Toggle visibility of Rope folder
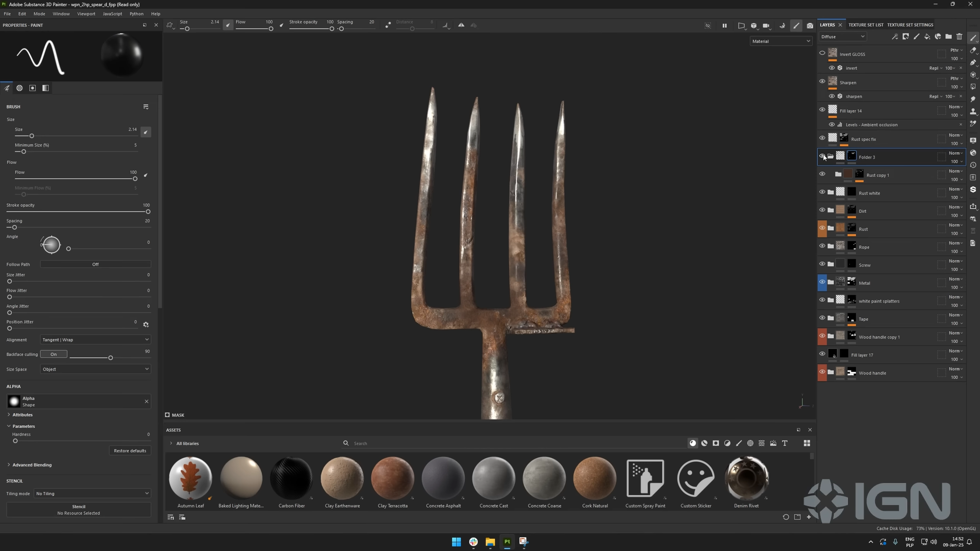This screenshot has width=980, height=551. click(x=822, y=246)
